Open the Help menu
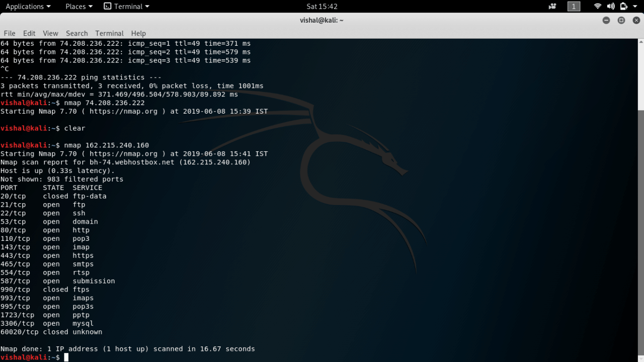The width and height of the screenshot is (644, 362). (x=138, y=33)
